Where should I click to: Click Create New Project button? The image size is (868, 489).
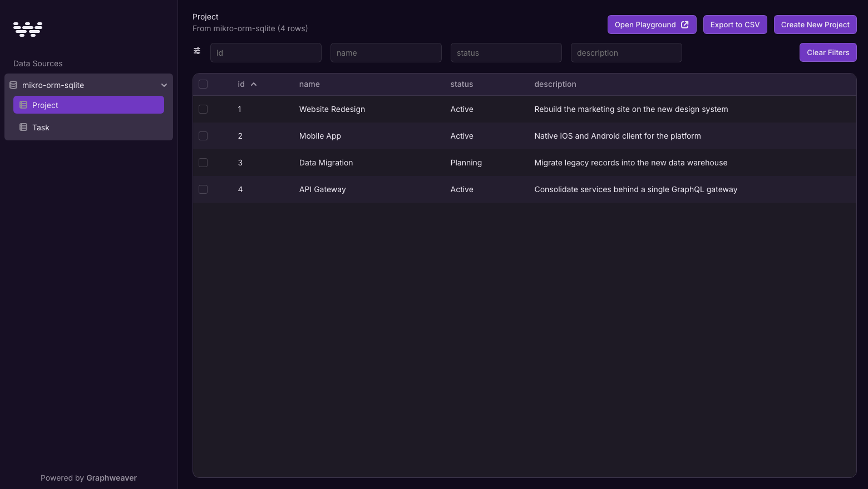[815, 25]
